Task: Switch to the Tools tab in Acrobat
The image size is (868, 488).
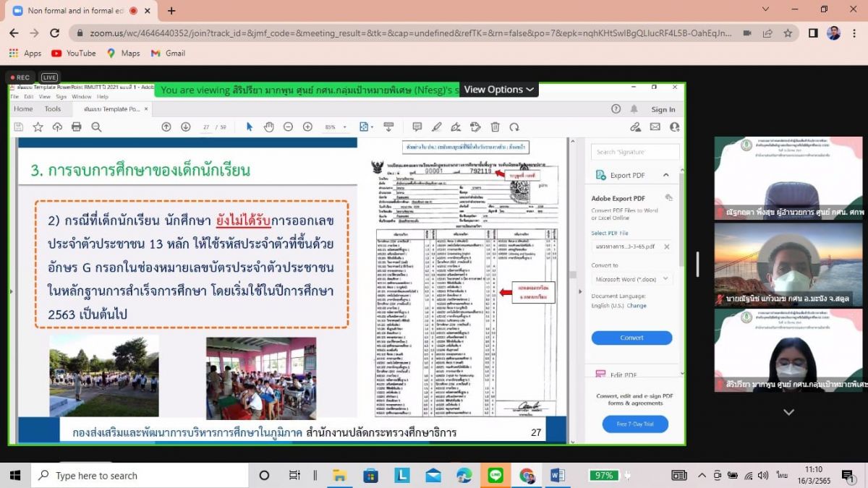Action: pos(53,109)
